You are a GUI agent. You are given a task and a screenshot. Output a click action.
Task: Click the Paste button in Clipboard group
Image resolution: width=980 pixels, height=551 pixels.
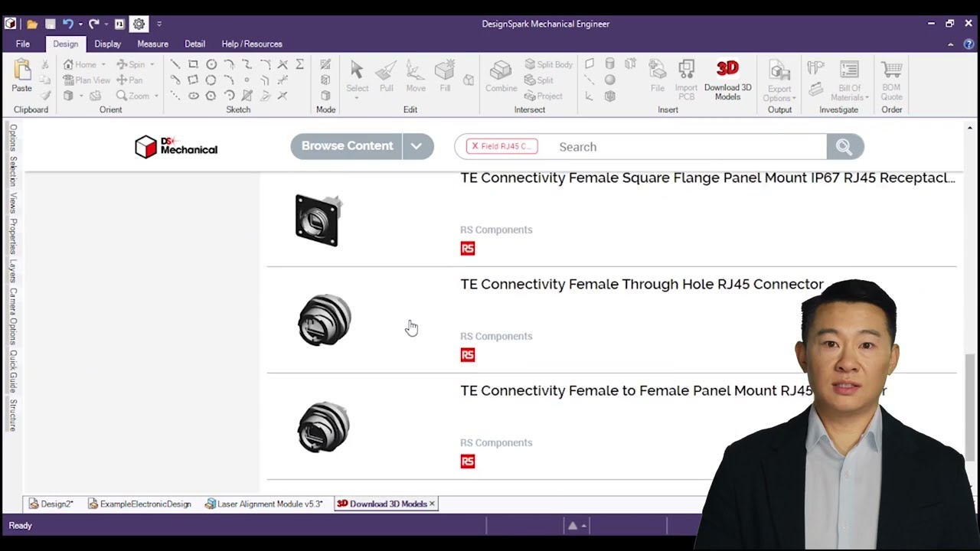pyautogui.click(x=22, y=76)
